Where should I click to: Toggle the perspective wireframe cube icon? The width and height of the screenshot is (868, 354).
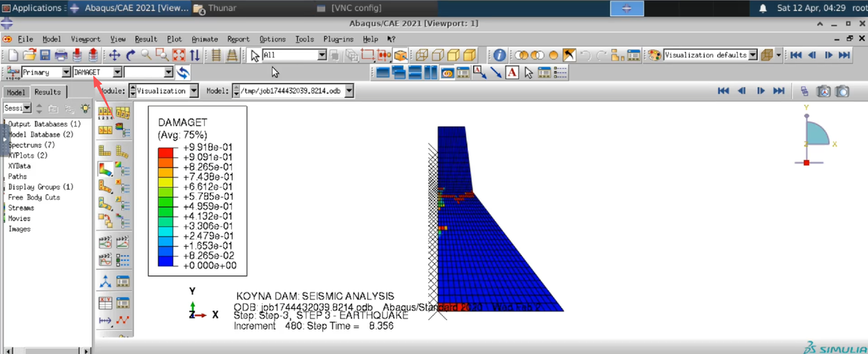coord(421,55)
